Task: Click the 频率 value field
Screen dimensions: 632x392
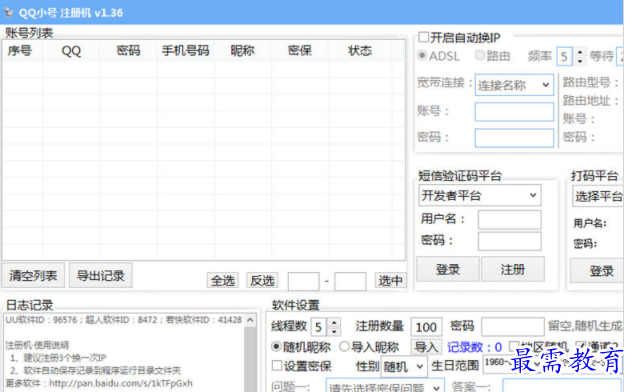Action: pos(565,56)
